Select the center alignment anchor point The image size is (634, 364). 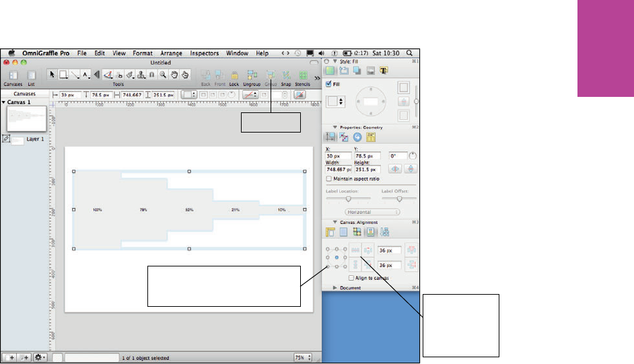tap(337, 257)
